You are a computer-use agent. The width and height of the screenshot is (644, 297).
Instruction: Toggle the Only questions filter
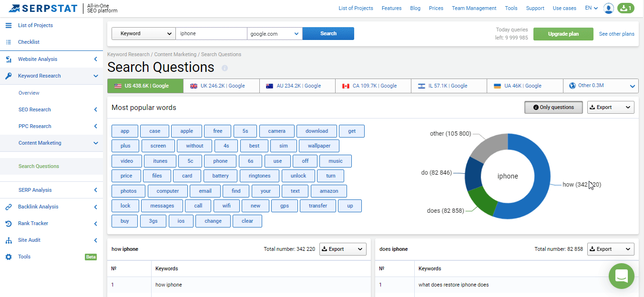(x=553, y=107)
